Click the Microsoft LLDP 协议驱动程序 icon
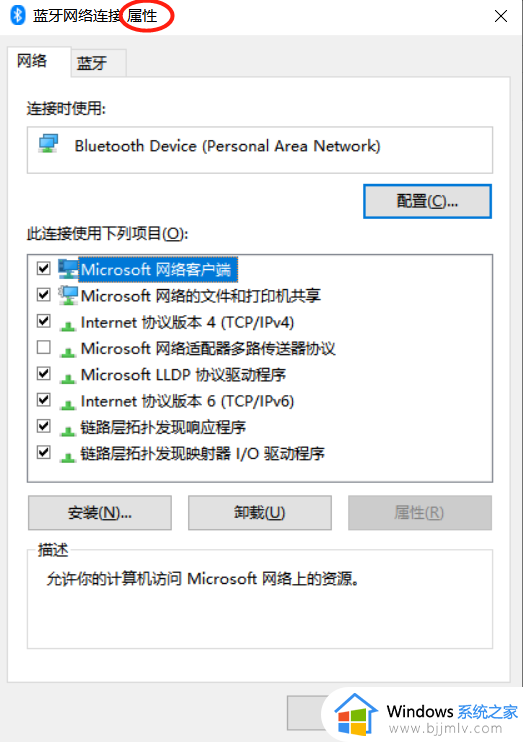This screenshot has width=523, height=742. (68, 377)
